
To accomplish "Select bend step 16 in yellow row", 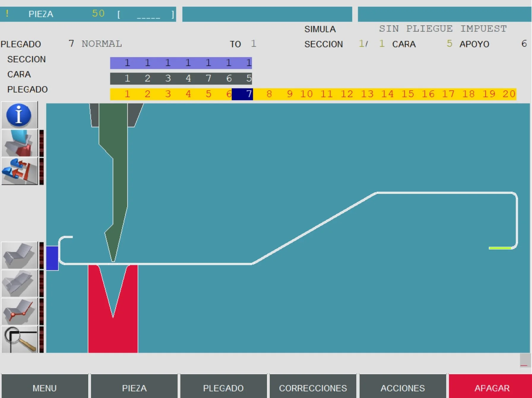I will point(428,94).
